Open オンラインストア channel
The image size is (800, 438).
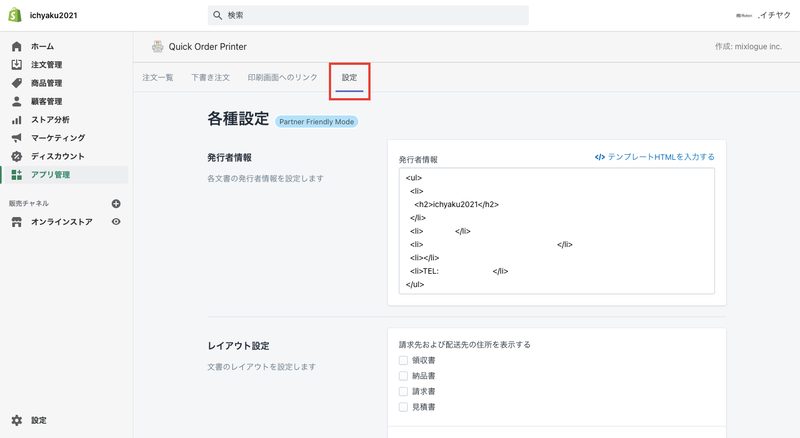tap(62, 222)
